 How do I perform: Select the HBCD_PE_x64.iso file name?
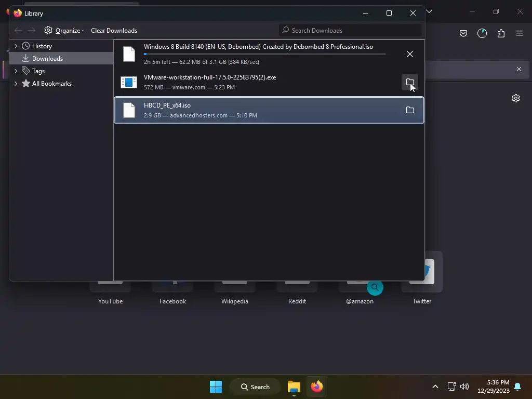pyautogui.click(x=167, y=105)
